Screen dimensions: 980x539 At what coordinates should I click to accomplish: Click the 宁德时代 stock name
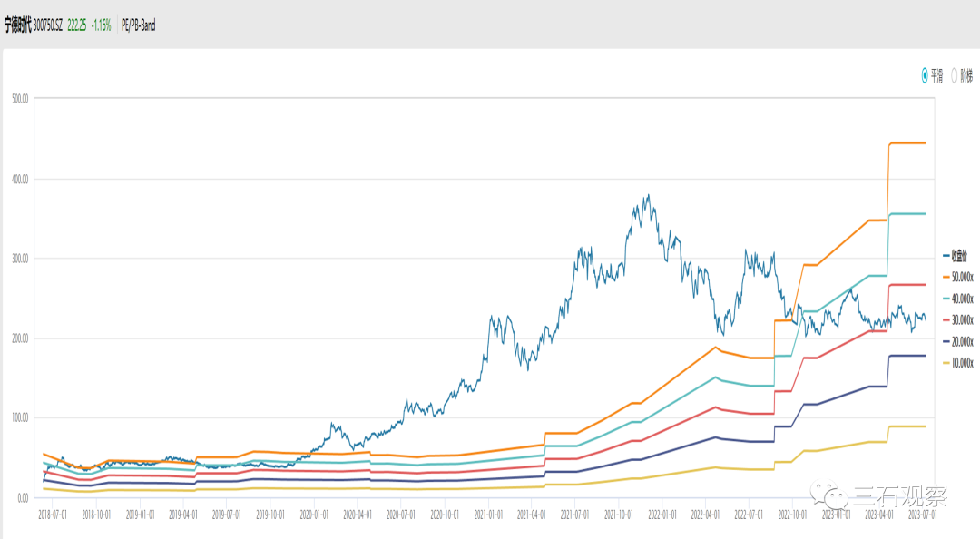(x=17, y=25)
